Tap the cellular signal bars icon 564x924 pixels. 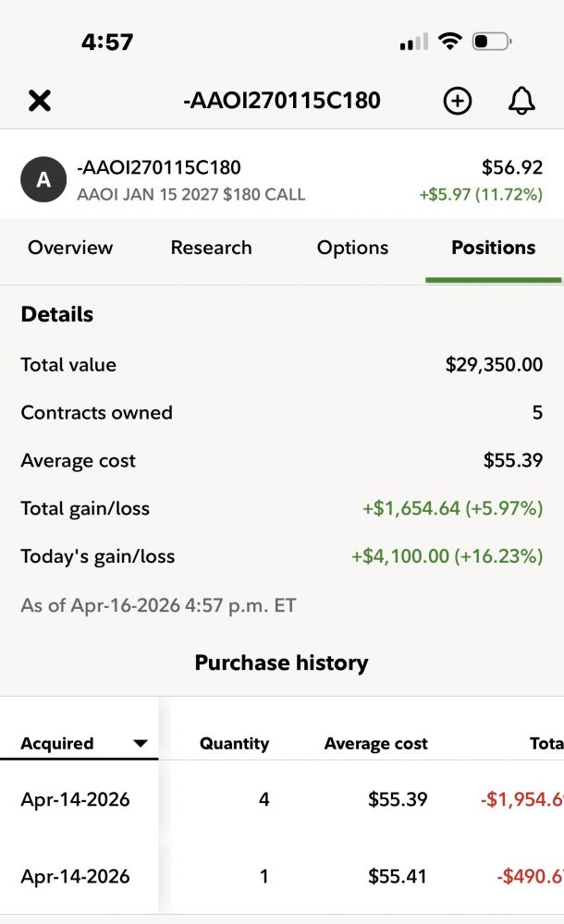413,42
